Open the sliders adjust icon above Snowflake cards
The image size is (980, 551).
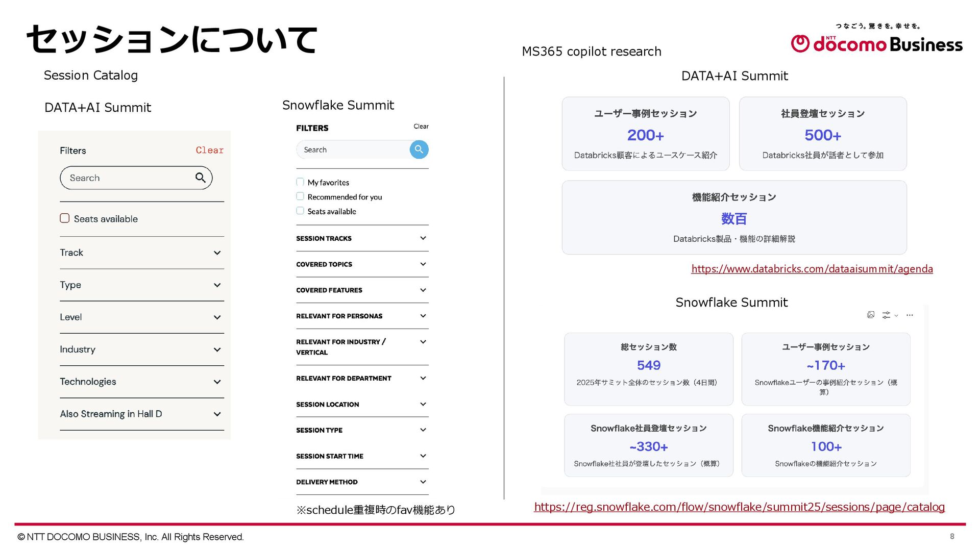coord(887,315)
